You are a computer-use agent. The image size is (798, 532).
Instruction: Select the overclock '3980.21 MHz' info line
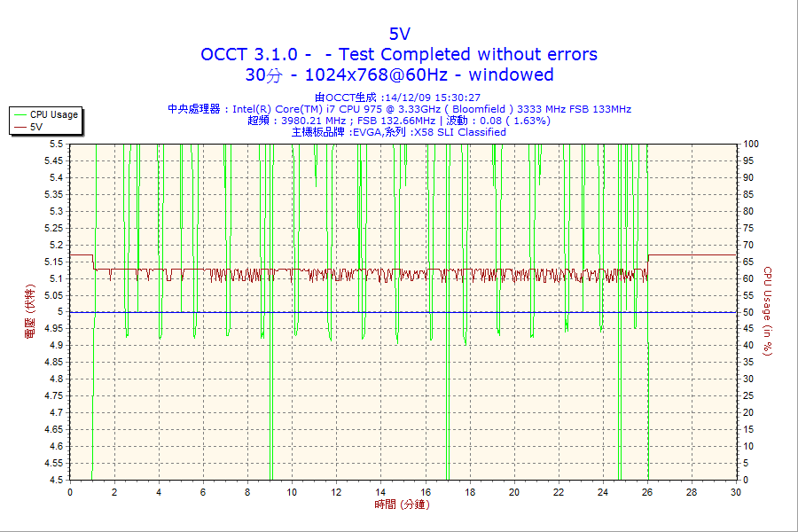click(399, 121)
